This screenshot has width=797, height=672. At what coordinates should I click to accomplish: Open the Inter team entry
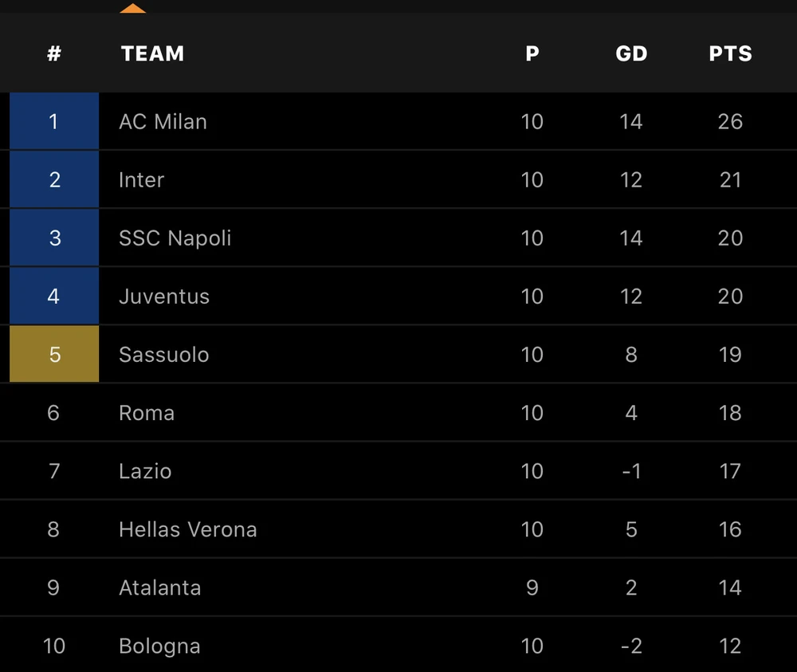coord(141,179)
